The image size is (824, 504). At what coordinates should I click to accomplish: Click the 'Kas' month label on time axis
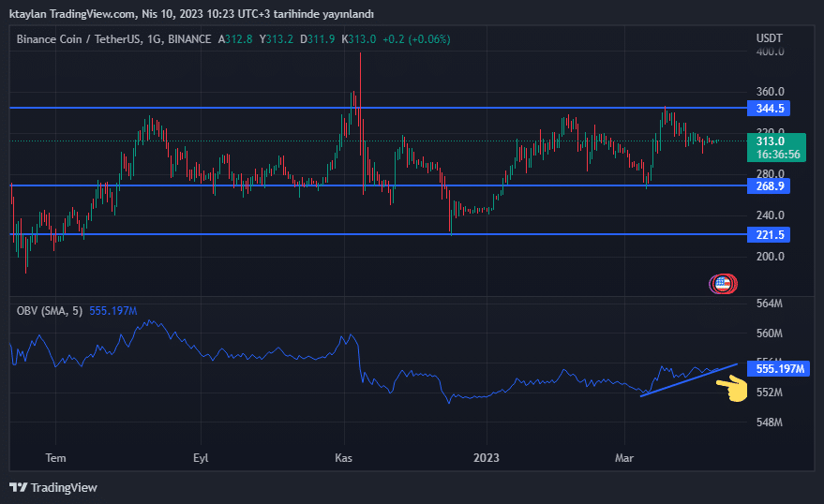click(344, 458)
